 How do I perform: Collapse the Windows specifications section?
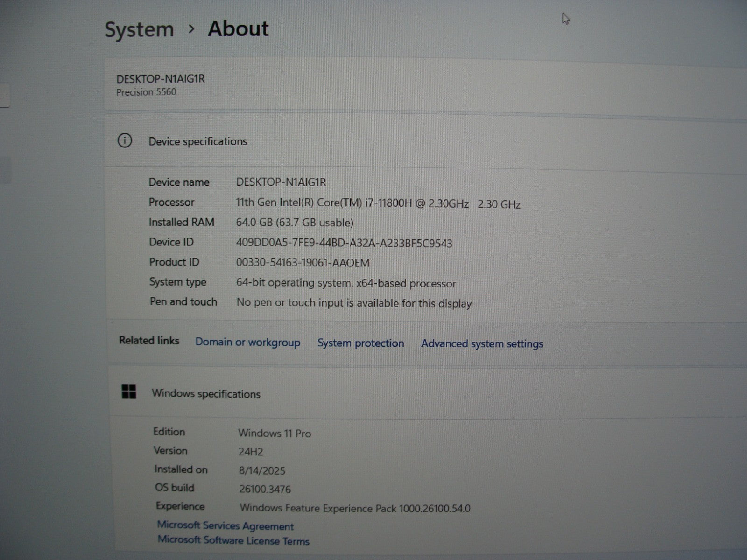(x=206, y=394)
